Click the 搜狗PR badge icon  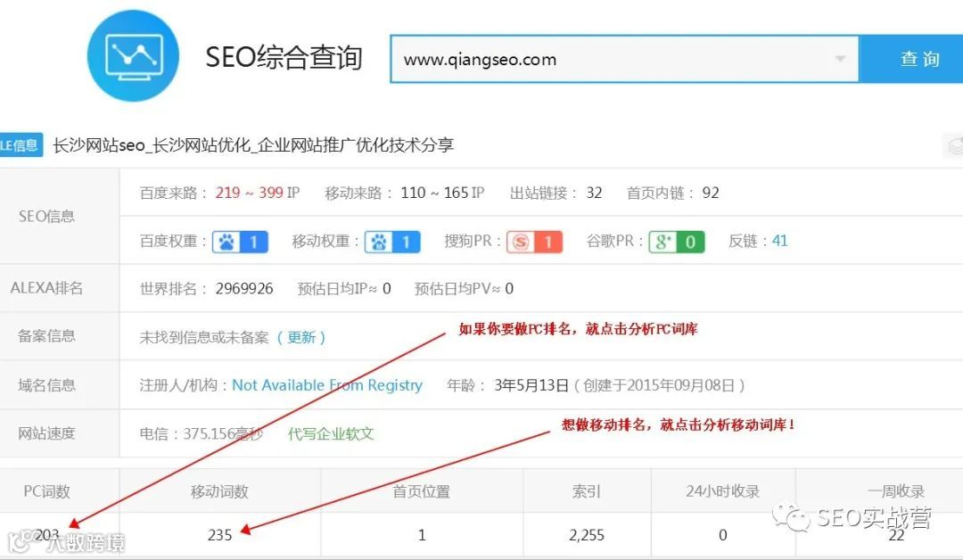[x=534, y=242]
